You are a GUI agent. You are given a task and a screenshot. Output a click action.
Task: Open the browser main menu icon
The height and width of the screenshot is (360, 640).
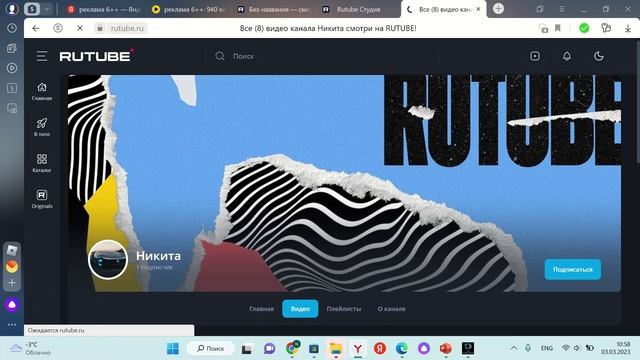562,9
